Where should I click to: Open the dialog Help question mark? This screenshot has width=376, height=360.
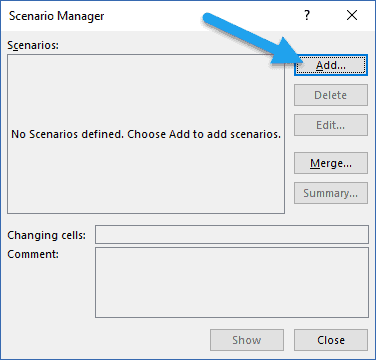[307, 15]
